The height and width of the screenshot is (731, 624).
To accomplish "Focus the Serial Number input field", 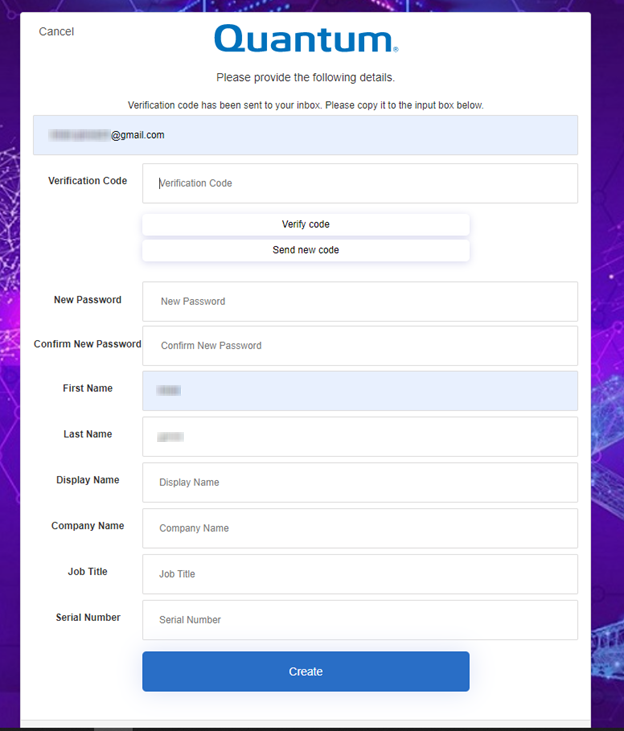I will 360,620.
